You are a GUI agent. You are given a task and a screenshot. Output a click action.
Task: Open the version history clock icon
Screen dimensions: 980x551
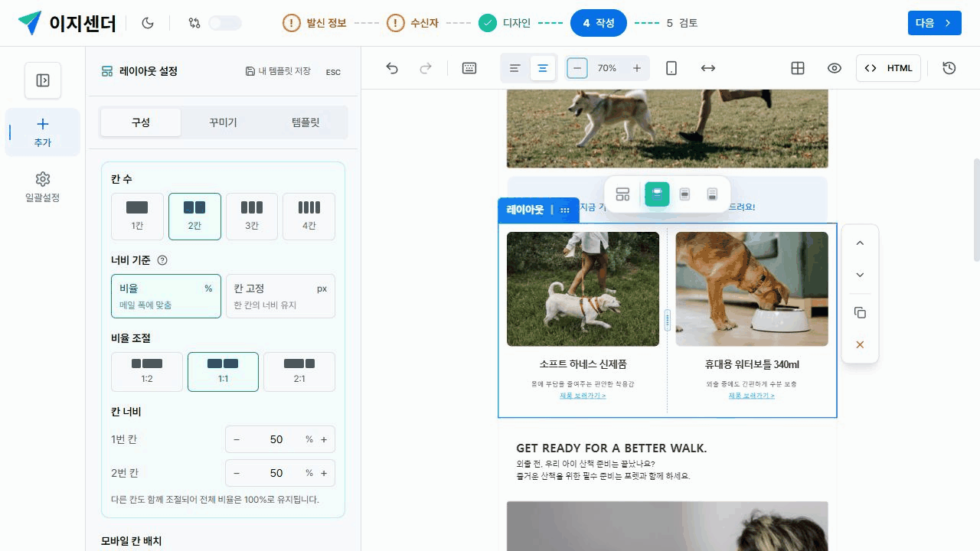[x=949, y=68]
